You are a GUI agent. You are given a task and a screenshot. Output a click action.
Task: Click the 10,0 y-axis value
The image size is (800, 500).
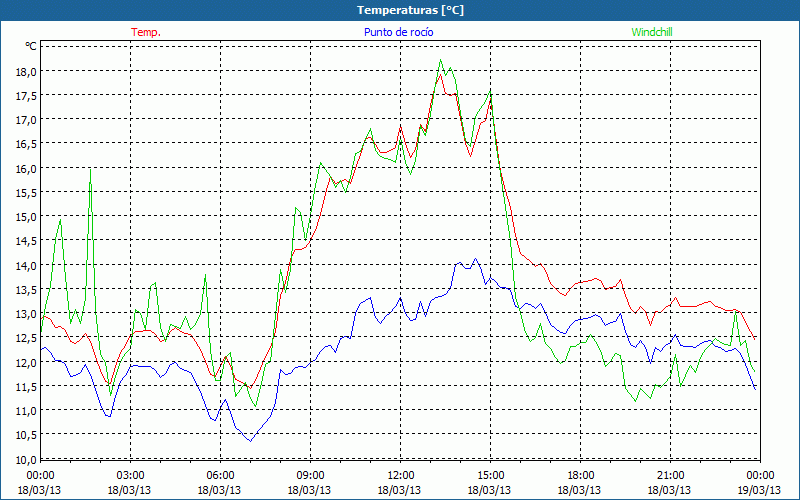tap(28, 459)
